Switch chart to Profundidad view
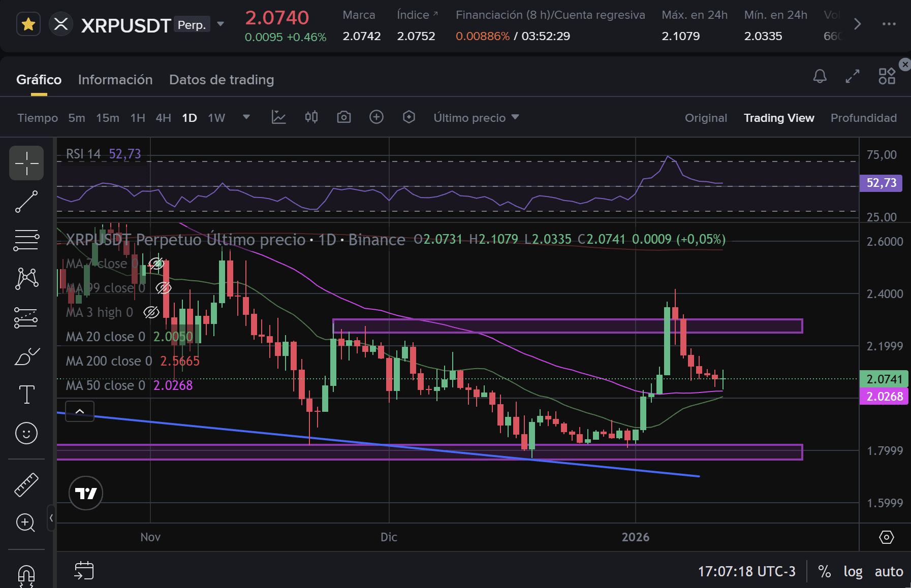 tap(863, 118)
